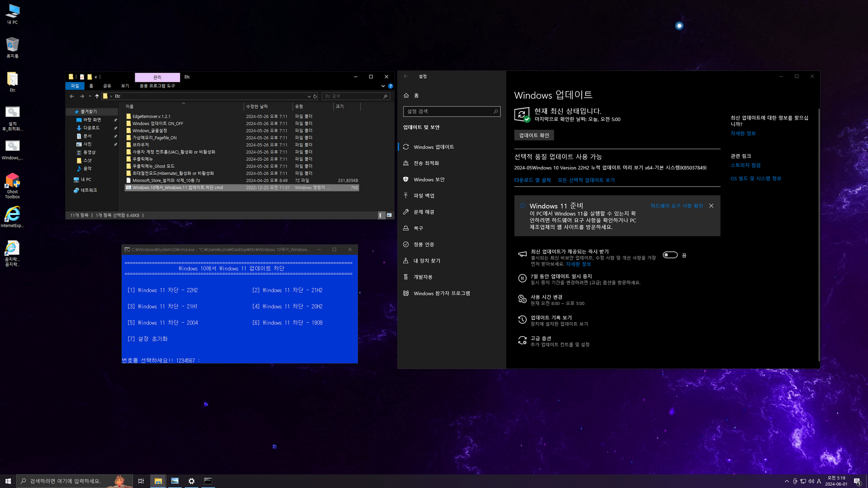Click 다운로드 및 설치 link

[532, 180]
